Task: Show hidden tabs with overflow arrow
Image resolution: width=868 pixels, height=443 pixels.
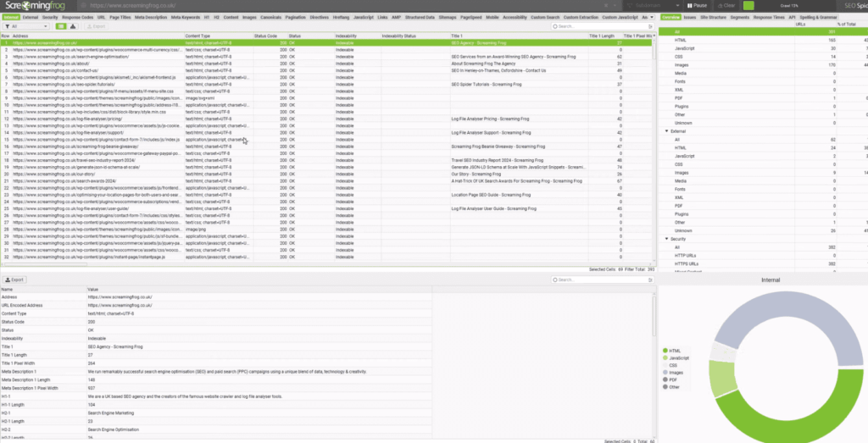Action: pyautogui.click(x=652, y=17)
